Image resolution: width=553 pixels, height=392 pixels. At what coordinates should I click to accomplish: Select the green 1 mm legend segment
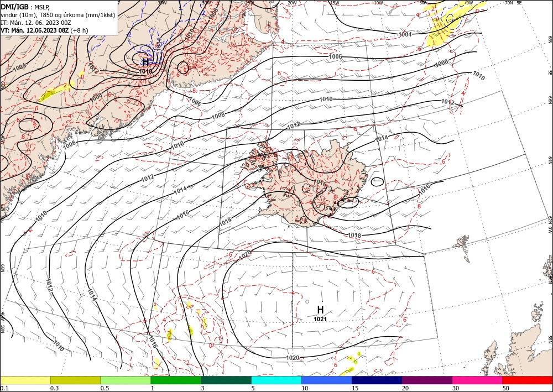click(x=176, y=380)
